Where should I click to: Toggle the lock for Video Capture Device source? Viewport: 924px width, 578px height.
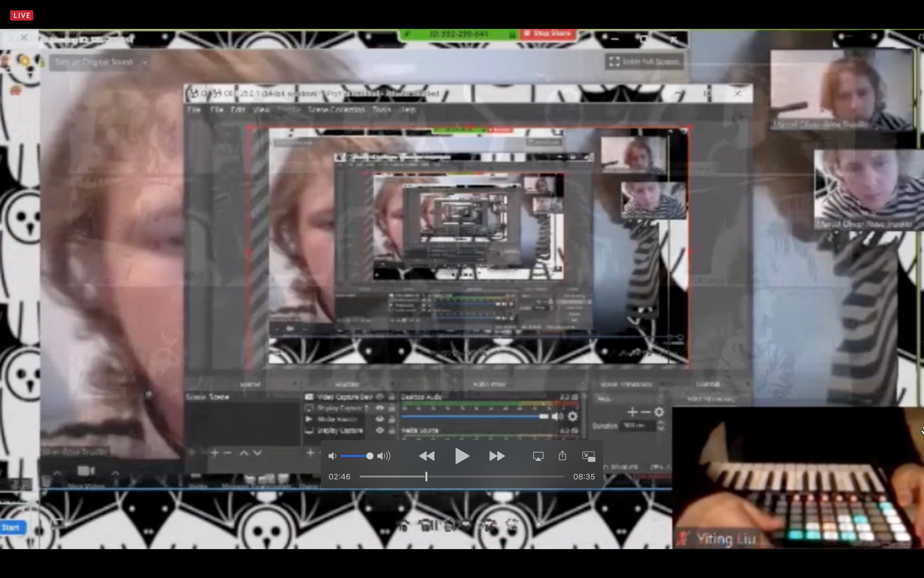[x=391, y=397]
